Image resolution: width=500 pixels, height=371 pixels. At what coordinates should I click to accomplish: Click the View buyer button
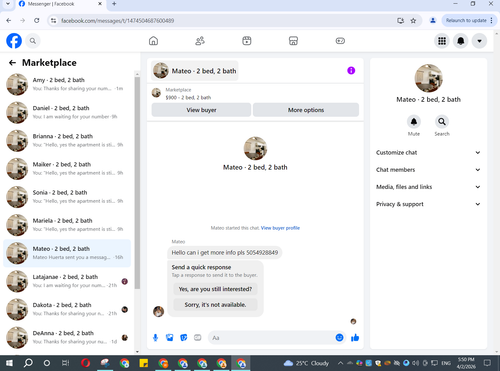201,110
